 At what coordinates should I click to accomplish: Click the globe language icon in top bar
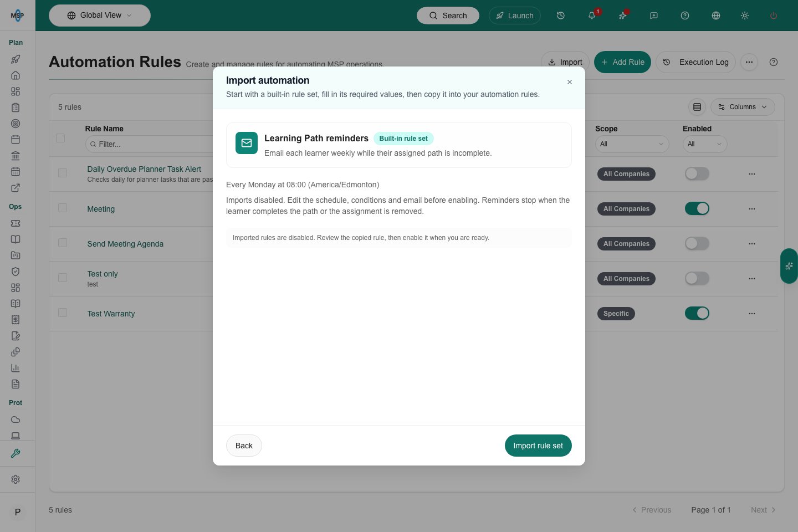[716, 16]
